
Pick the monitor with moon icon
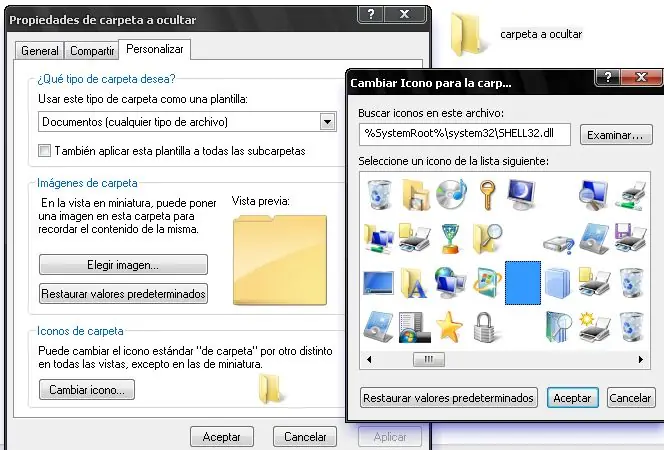[522, 194]
